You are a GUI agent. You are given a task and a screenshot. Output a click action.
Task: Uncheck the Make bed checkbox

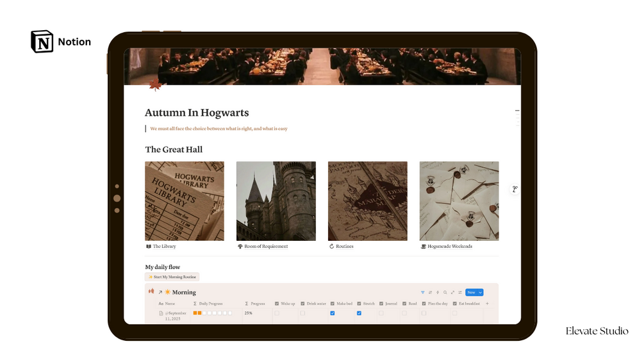333,313
